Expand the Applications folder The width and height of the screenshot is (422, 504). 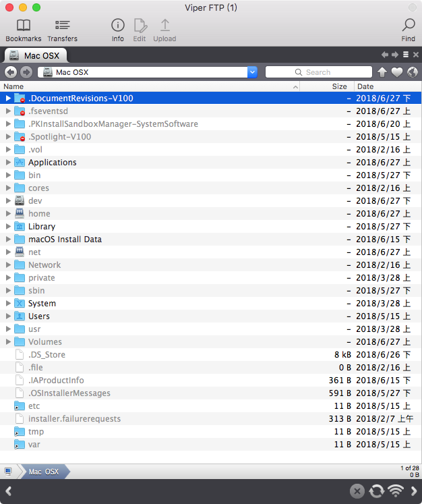(8, 163)
